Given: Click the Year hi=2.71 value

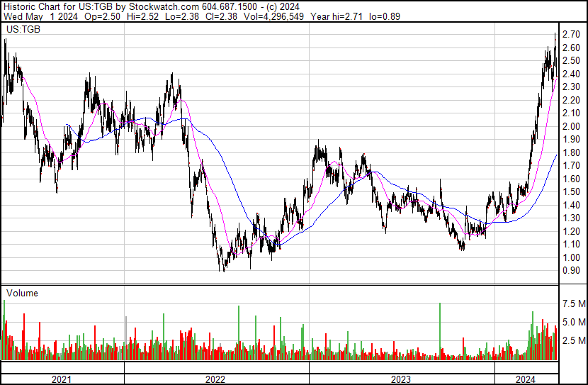Looking at the screenshot, I should pos(336,16).
